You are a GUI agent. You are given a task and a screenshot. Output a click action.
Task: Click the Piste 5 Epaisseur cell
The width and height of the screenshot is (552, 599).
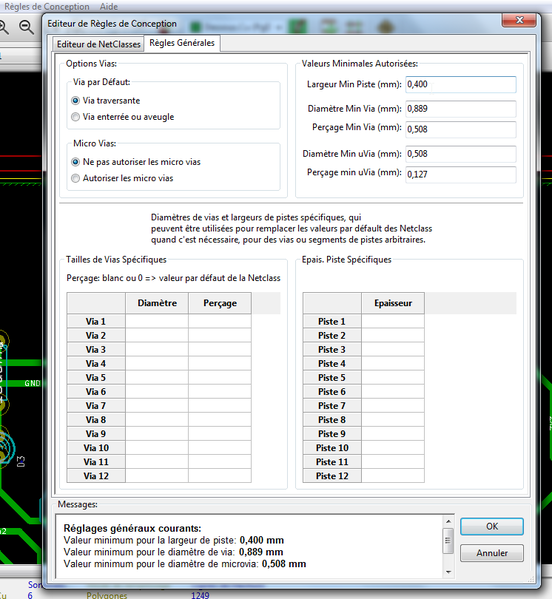tap(393, 378)
